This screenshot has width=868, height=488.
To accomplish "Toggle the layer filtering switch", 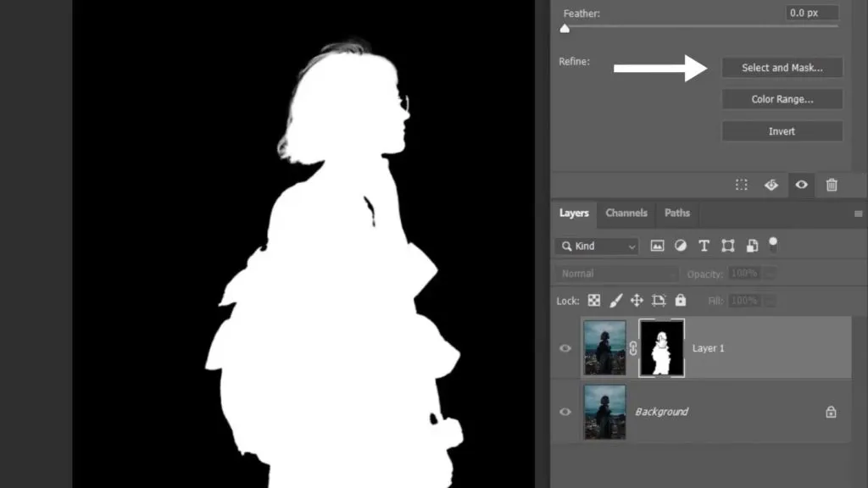I will [773, 245].
